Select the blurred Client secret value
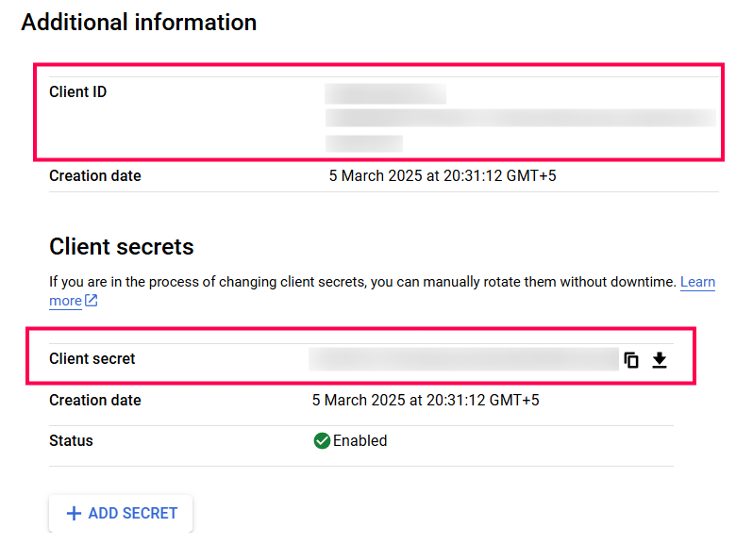This screenshot has width=736, height=560. [462, 359]
